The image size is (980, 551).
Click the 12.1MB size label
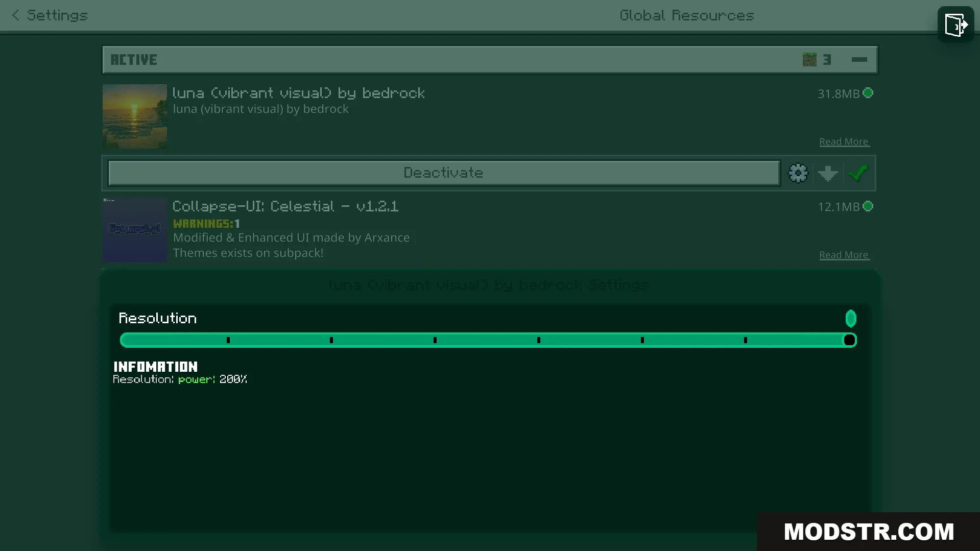coord(839,207)
